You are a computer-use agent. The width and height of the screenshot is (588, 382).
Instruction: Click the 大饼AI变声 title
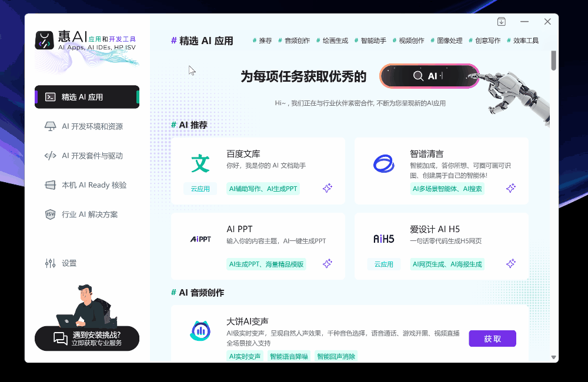pos(248,321)
